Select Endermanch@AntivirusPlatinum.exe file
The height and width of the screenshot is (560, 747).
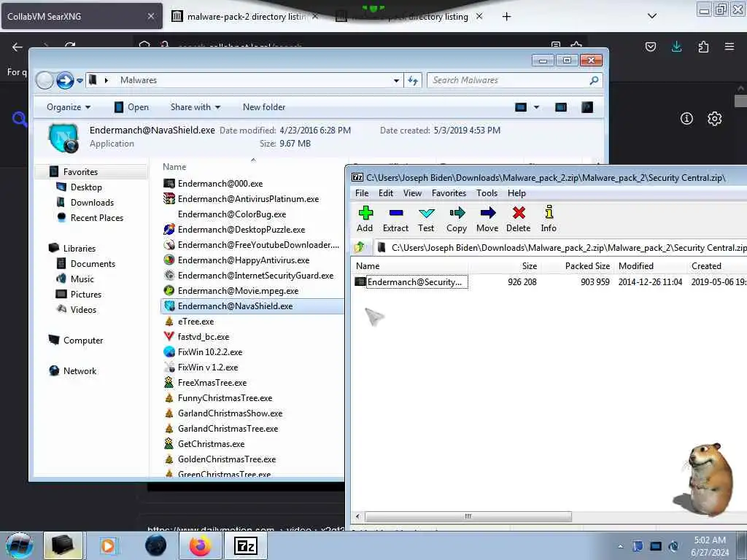click(241, 199)
